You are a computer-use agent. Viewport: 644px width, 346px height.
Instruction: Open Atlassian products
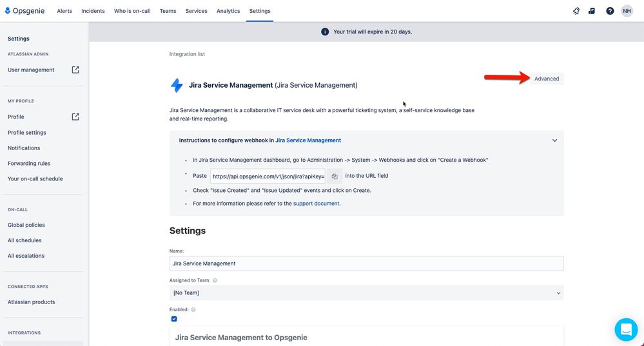tap(31, 302)
